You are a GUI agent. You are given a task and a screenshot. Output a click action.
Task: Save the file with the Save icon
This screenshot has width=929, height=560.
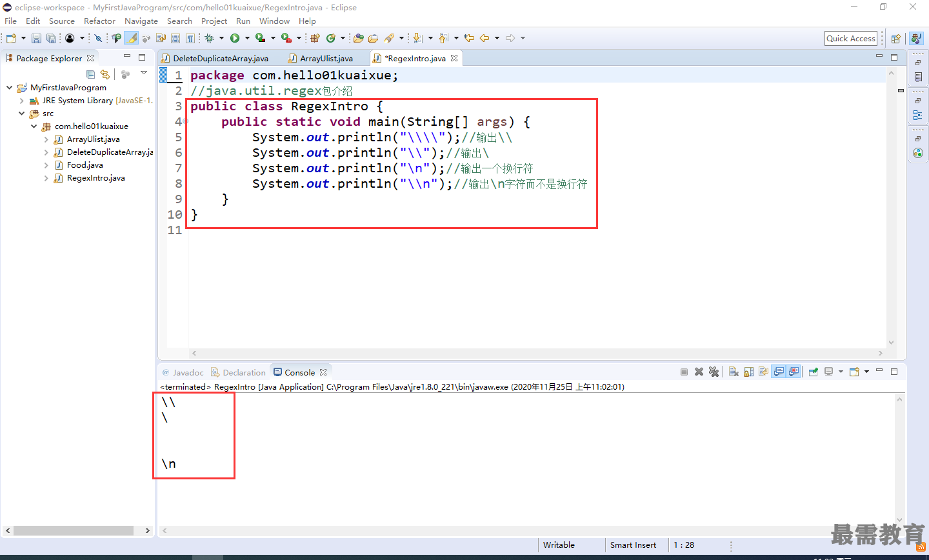[x=37, y=38]
